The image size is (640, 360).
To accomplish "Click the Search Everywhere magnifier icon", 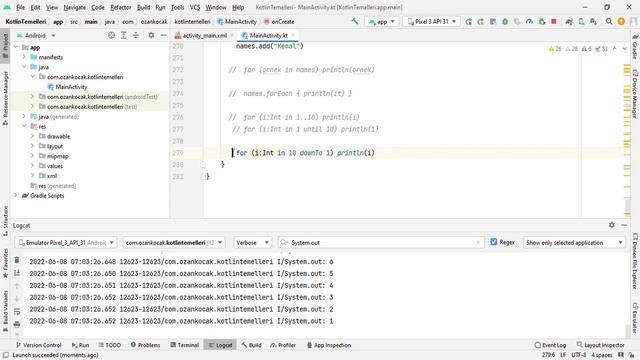I will (609, 21).
